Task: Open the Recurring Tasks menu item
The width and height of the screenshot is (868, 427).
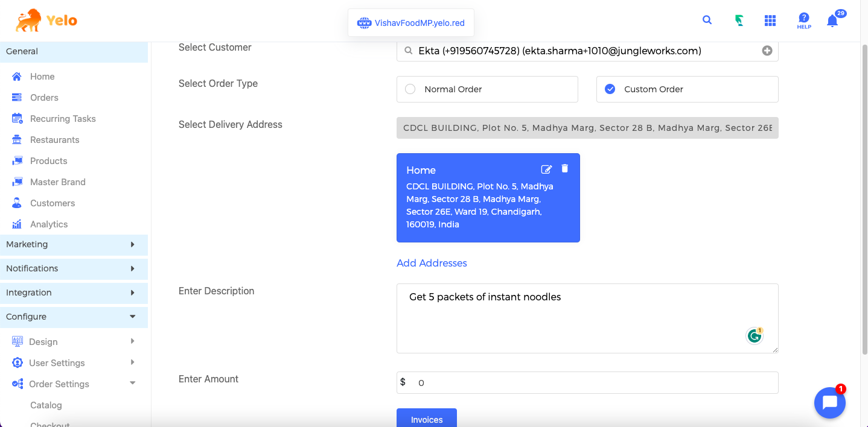Action: (x=63, y=119)
